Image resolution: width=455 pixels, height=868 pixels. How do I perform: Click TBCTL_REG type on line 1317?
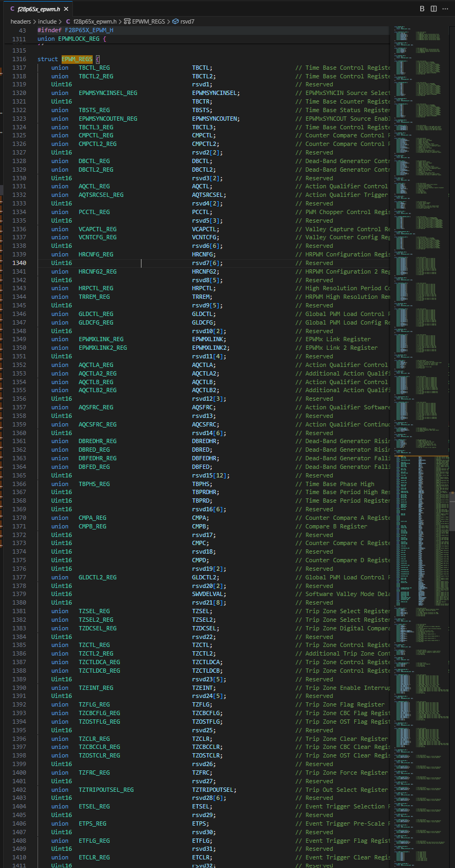[x=94, y=68]
